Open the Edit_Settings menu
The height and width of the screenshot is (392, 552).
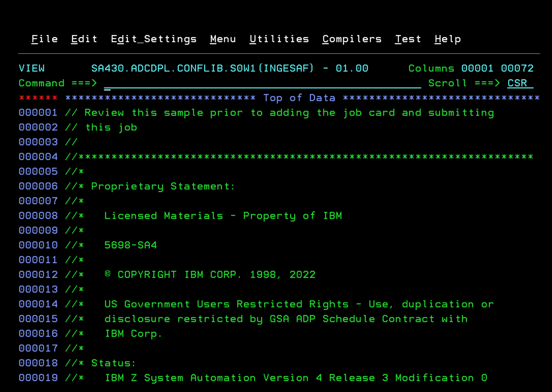coord(154,39)
